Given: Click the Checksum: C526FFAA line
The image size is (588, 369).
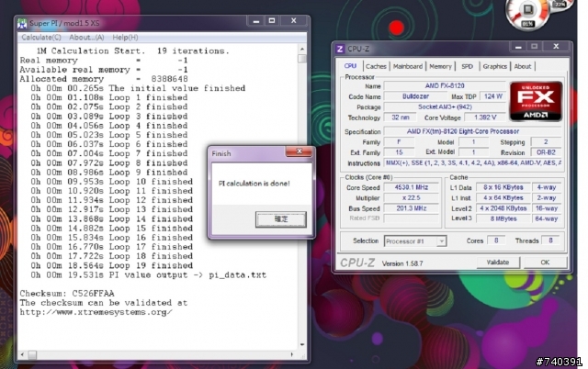Looking at the screenshot, I should click(67, 294).
